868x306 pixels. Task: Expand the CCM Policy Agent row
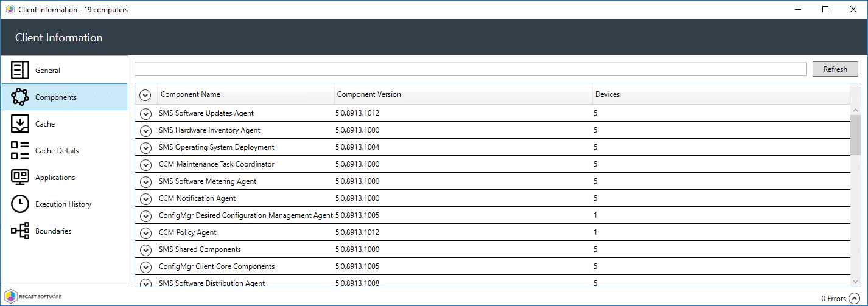coord(145,232)
